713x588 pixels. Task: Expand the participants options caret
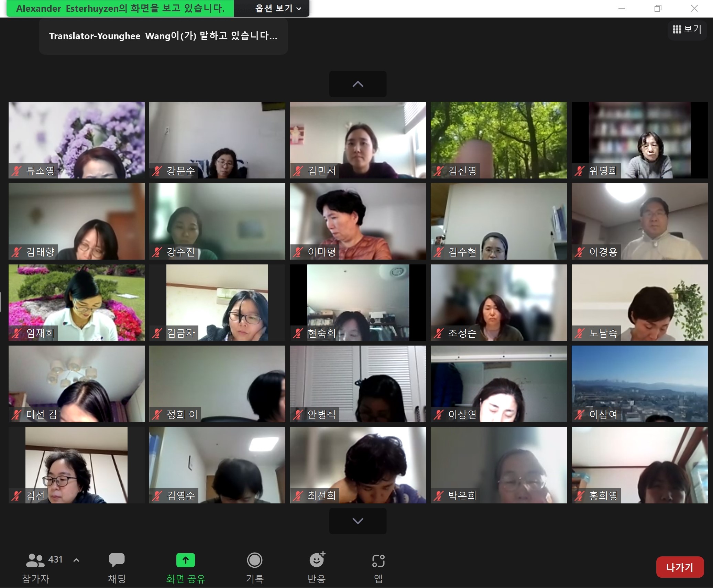pyautogui.click(x=76, y=560)
